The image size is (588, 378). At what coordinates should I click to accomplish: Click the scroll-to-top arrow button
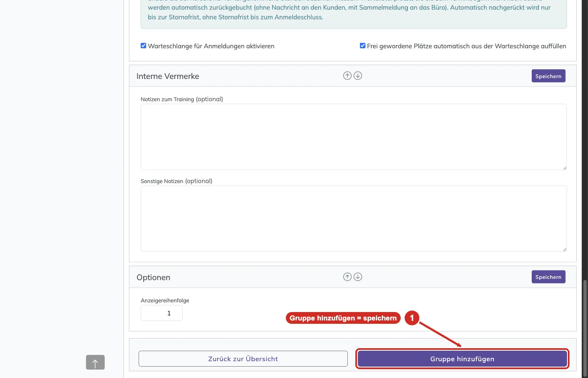95,362
